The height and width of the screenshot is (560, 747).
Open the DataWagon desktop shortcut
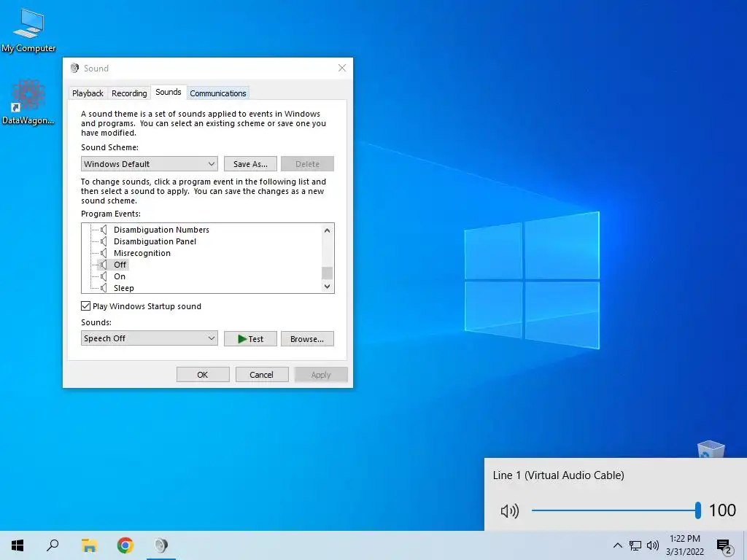coord(28,102)
